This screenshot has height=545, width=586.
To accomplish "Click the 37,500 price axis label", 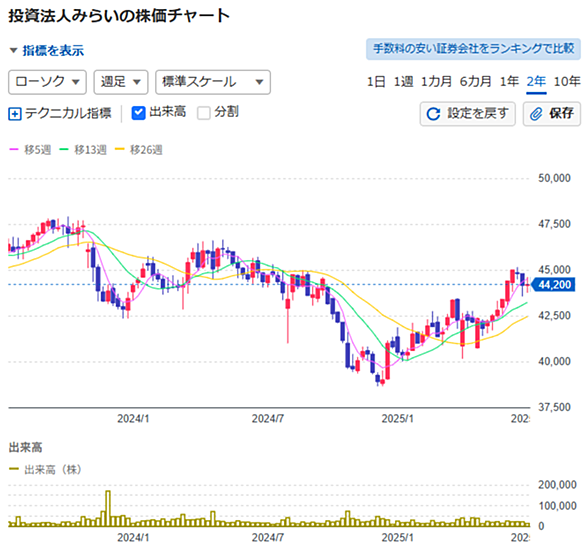I will coord(554,407).
